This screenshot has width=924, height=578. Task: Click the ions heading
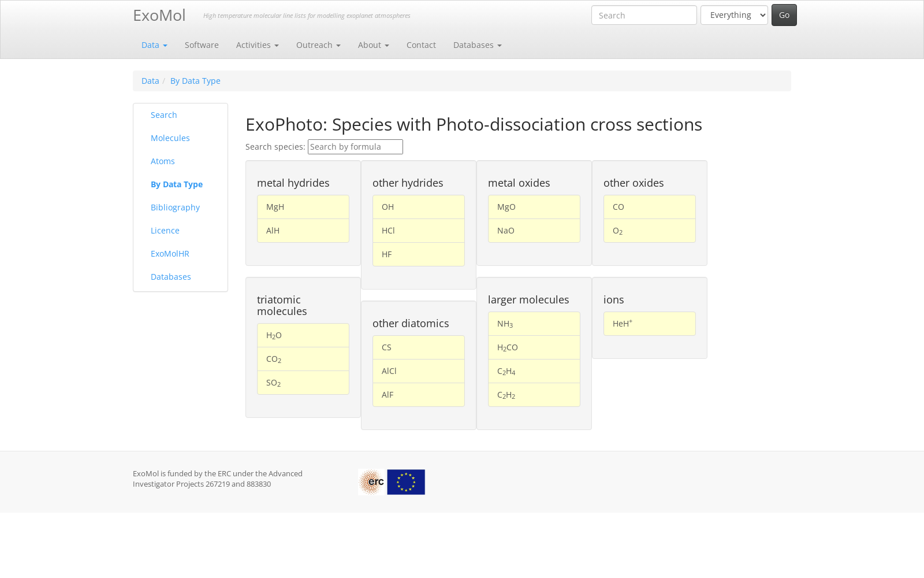(614, 300)
